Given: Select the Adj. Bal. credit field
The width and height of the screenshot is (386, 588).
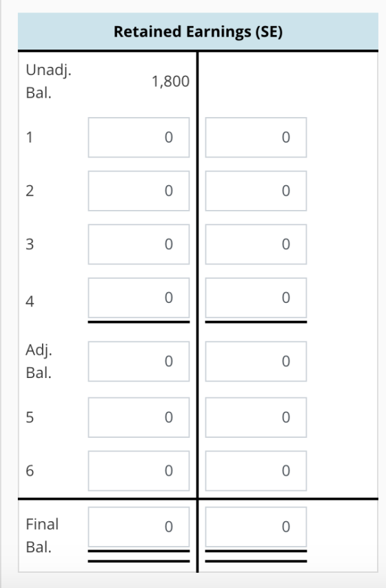Looking at the screenshot, I should (256, 361).
